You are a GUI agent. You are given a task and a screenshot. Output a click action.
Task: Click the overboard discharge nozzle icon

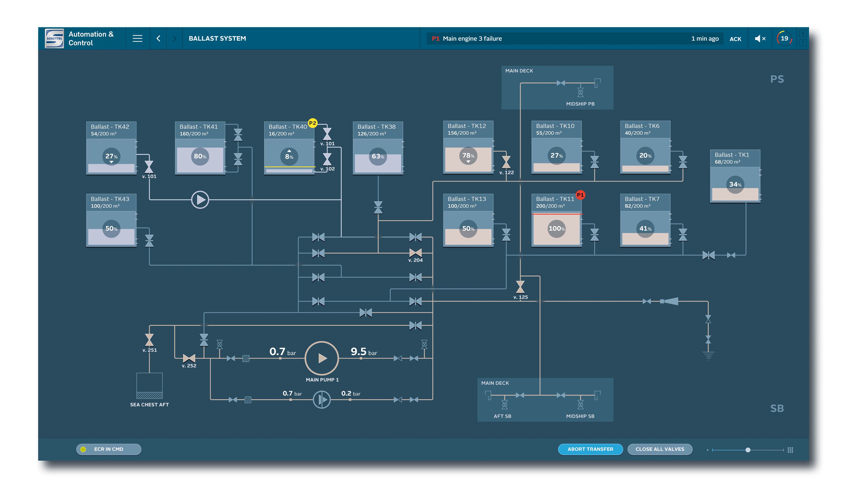(x=669, y=301)
